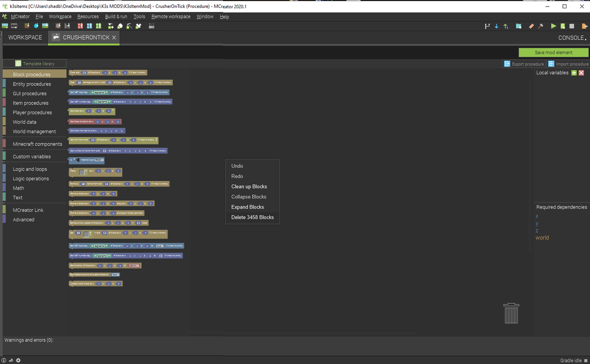This screenshot has height=364, width=590.
Task: Select the World management category
Action: tap(34, 131)
